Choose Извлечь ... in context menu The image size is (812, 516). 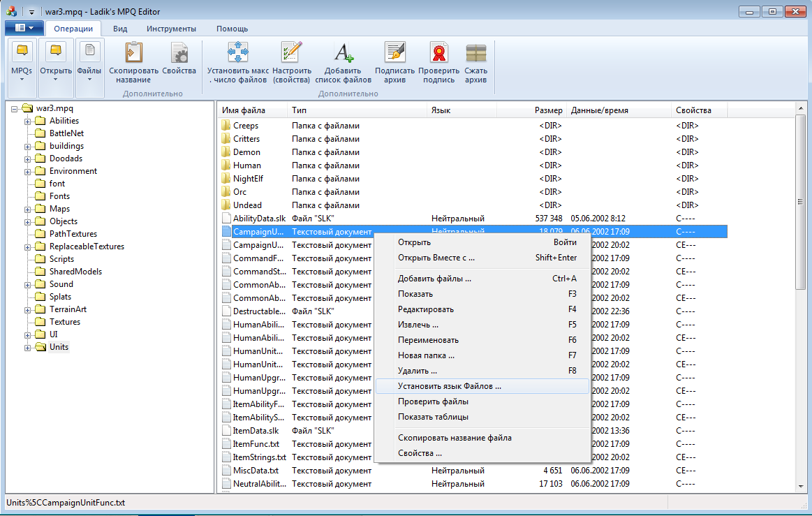coord(482,325)
